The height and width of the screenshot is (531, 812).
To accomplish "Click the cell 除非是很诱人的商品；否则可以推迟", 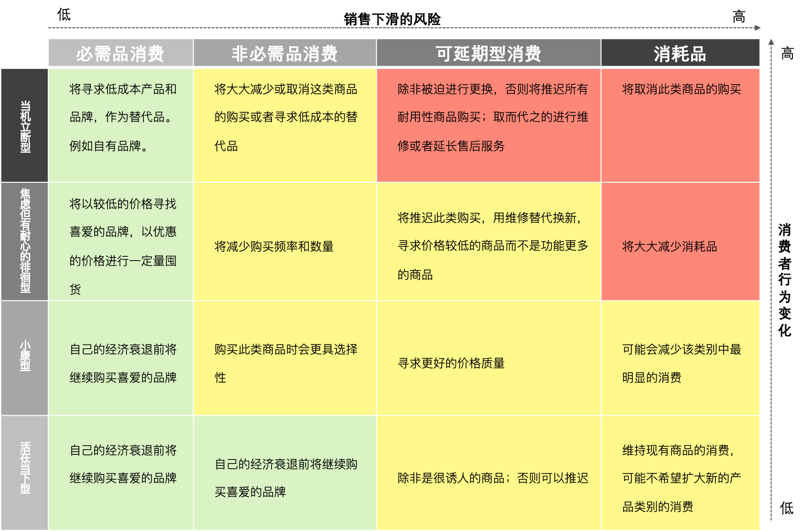I will [488, 473].
